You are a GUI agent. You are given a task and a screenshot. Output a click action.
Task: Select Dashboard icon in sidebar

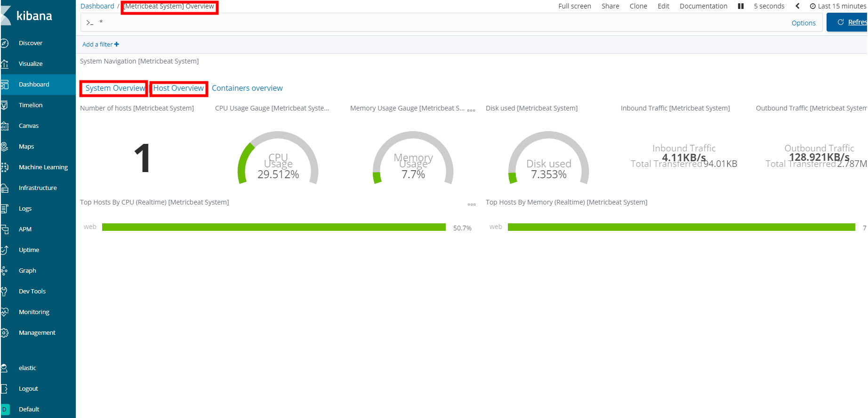(x=4, y=85)
